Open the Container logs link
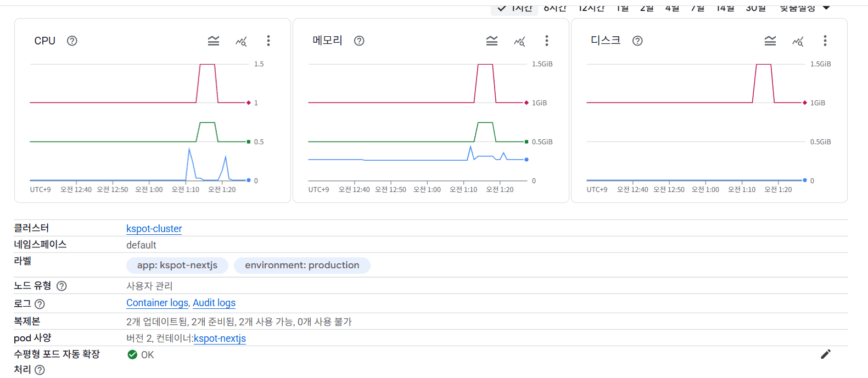868x378 pixels. tap(157, 303)
